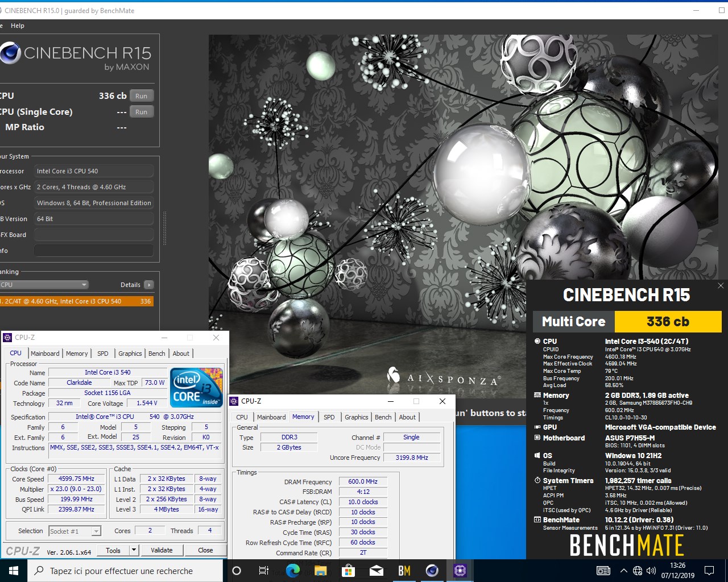Switch to Cinebench taskbar icon
Viewport: 728px width, 582px height.
point(432,571)
